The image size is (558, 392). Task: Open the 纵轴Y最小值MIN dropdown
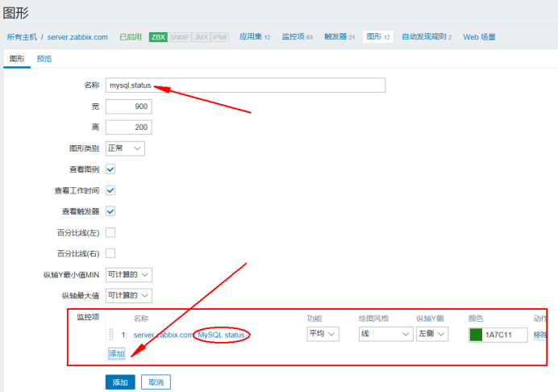(129, 275)
